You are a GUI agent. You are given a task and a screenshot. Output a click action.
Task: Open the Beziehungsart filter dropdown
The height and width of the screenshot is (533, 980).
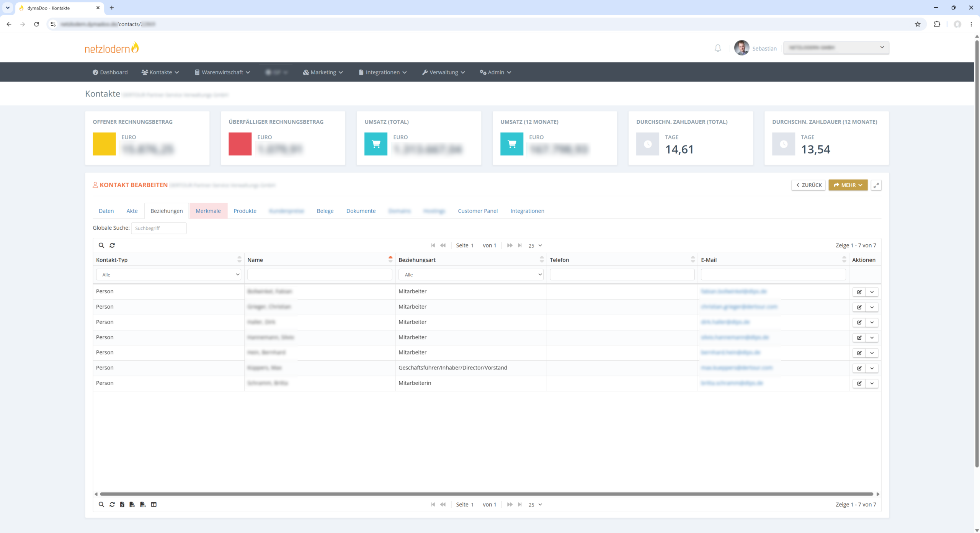tap(471, 275)
